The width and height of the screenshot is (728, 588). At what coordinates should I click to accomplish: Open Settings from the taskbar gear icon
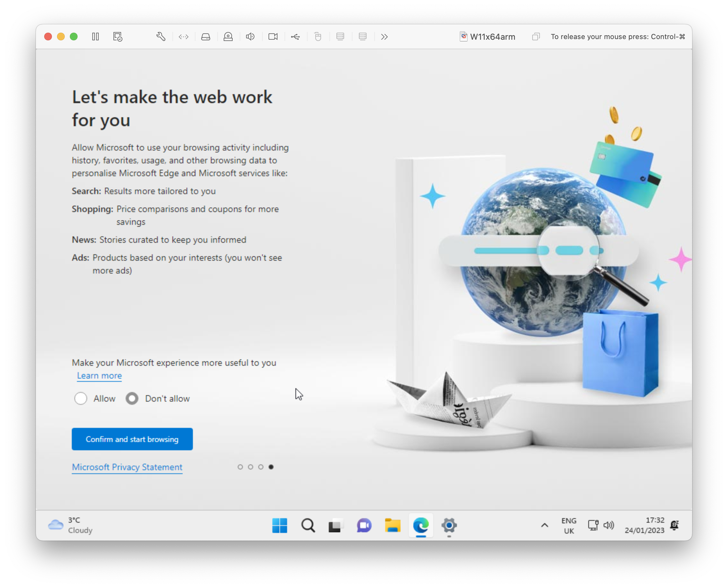point(449,525)
